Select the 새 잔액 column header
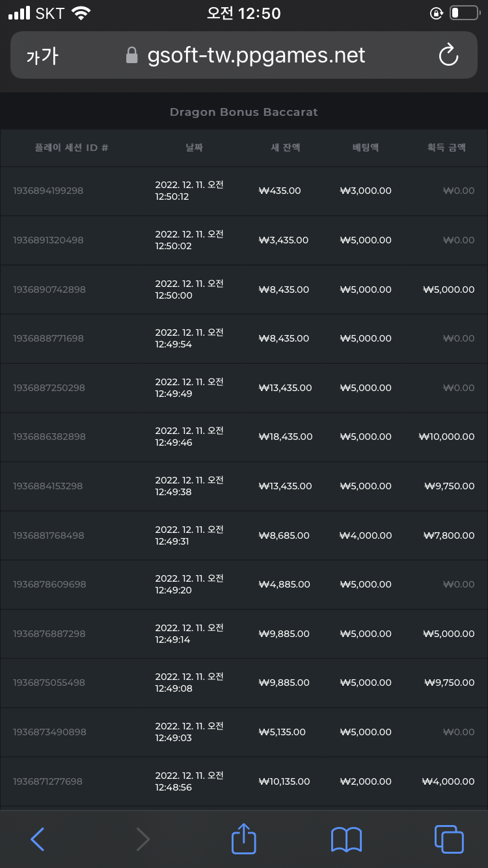This screenshot has height=868, width=488. pyautogui.click(x=286, y=148)
